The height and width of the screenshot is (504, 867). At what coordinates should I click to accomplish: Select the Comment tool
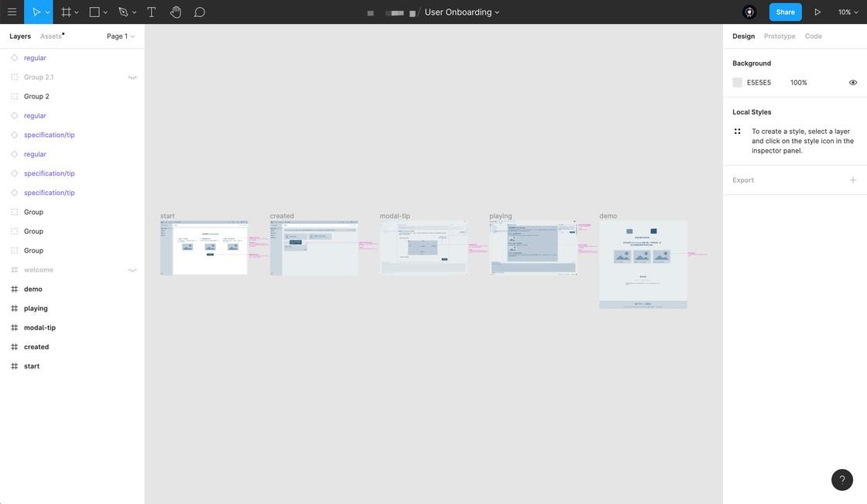[200, 12]
